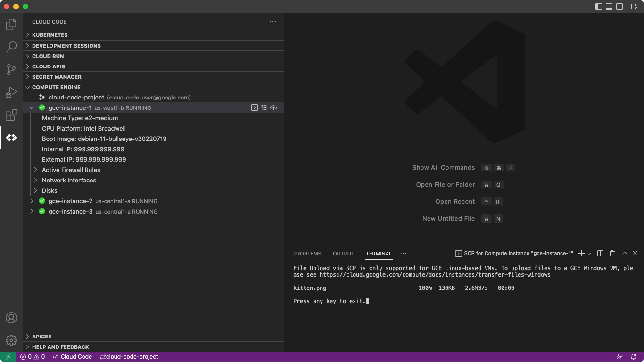Select External IP: 999.999.999.999 row

tap(153, 160)
